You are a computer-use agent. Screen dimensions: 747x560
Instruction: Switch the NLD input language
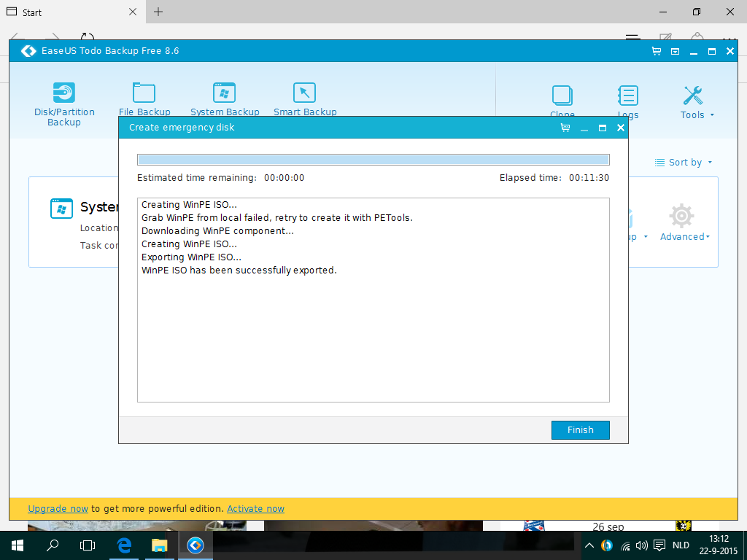[x=681, y=545]
